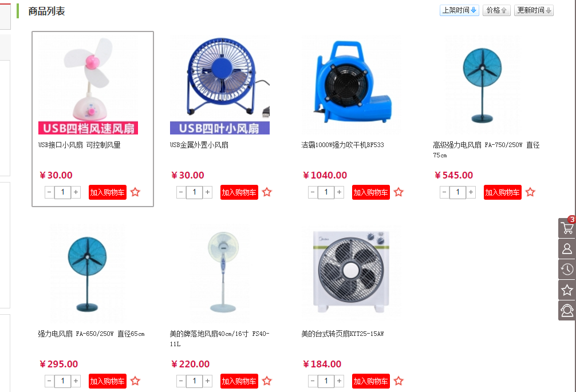Viewport: 576px width, 392px height.
Task: Favorite the USB金属外置小风扇 with star icon
Action: tap(267, 192)
